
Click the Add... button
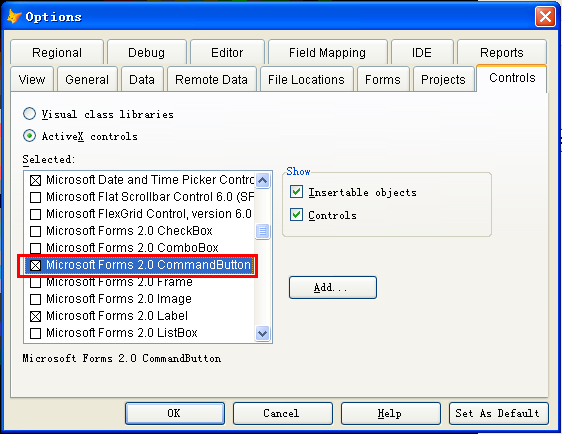(333, 287)
